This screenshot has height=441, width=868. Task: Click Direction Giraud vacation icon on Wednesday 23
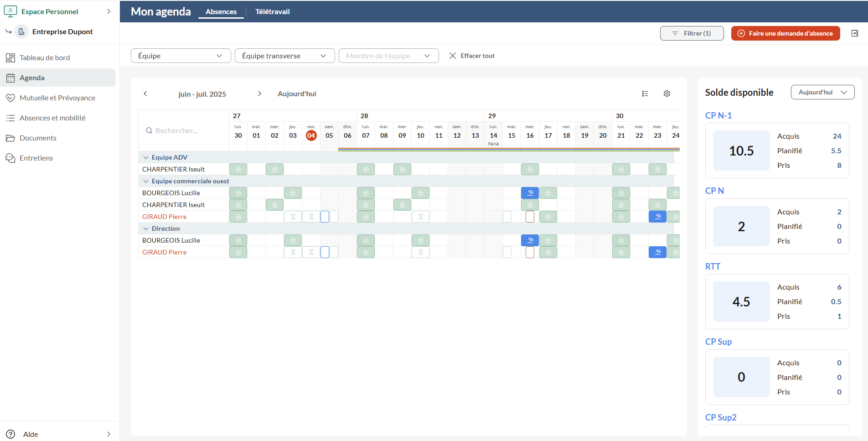click(658, 252)
